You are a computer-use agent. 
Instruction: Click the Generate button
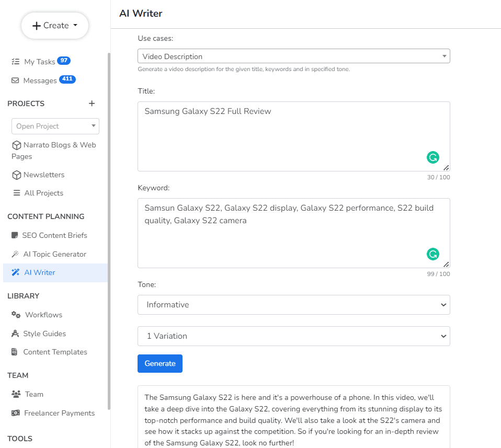click(160, 363)
